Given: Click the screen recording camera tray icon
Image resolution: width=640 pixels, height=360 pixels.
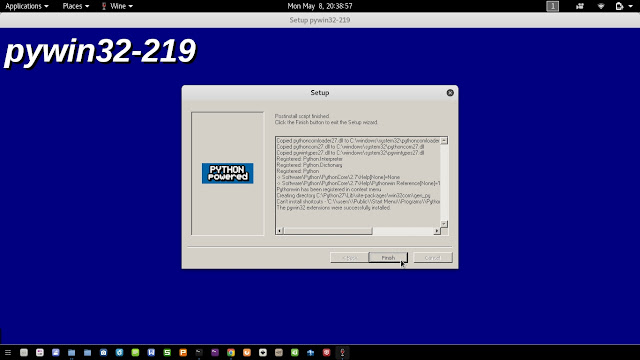Looking at the screenshot, I should 580,6.
